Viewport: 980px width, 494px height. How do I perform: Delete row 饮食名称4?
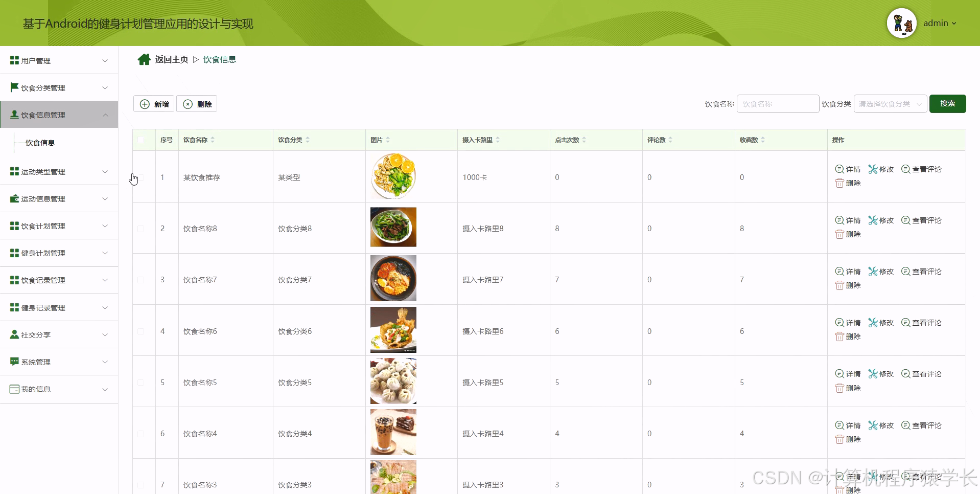[848, 439]
